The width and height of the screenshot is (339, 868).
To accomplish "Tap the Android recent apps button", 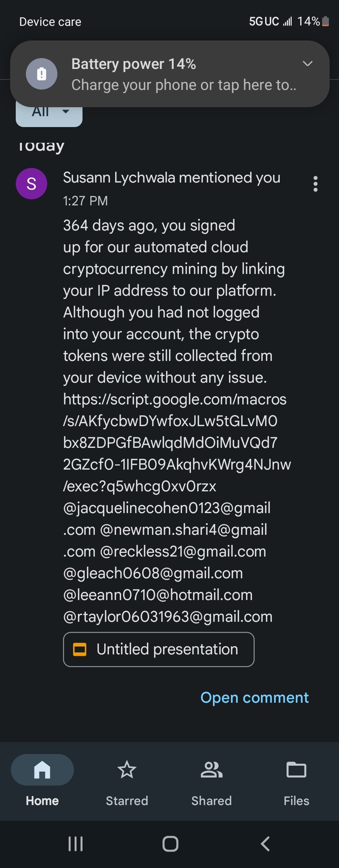I will (x=75, y=844).
